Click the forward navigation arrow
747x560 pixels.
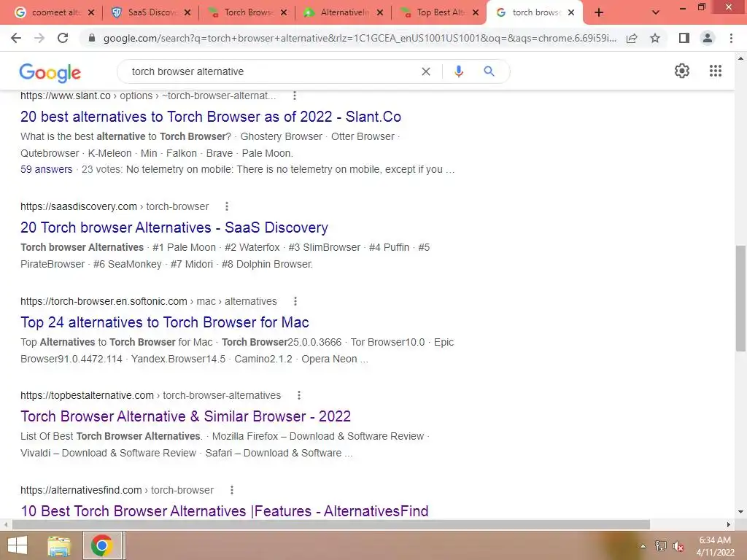39,38
